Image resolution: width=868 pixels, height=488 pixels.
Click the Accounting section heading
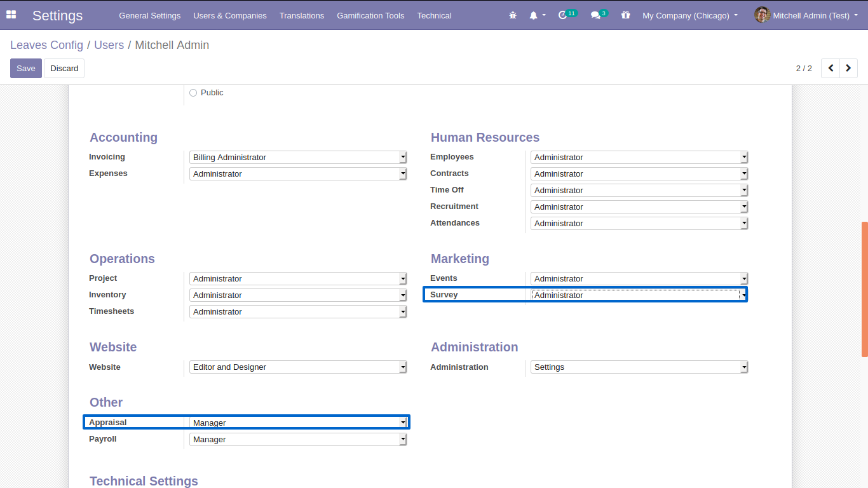tap(123, 137)
